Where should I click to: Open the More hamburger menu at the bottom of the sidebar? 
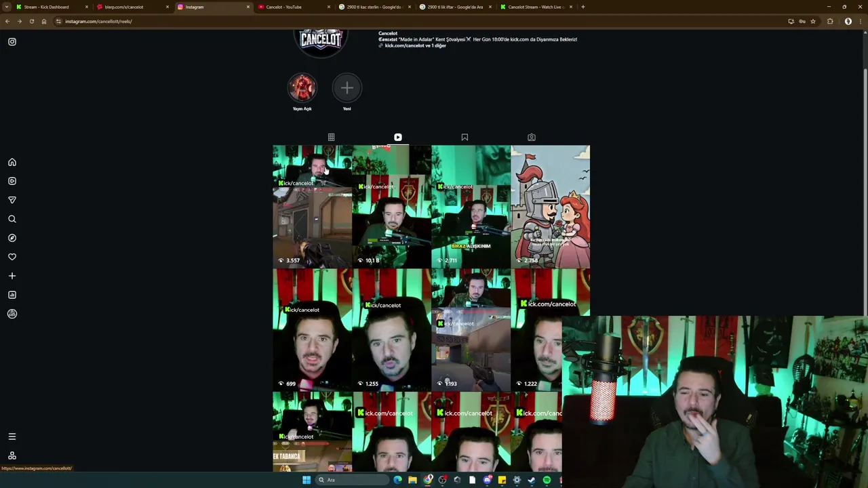click(x=12, y=436)
